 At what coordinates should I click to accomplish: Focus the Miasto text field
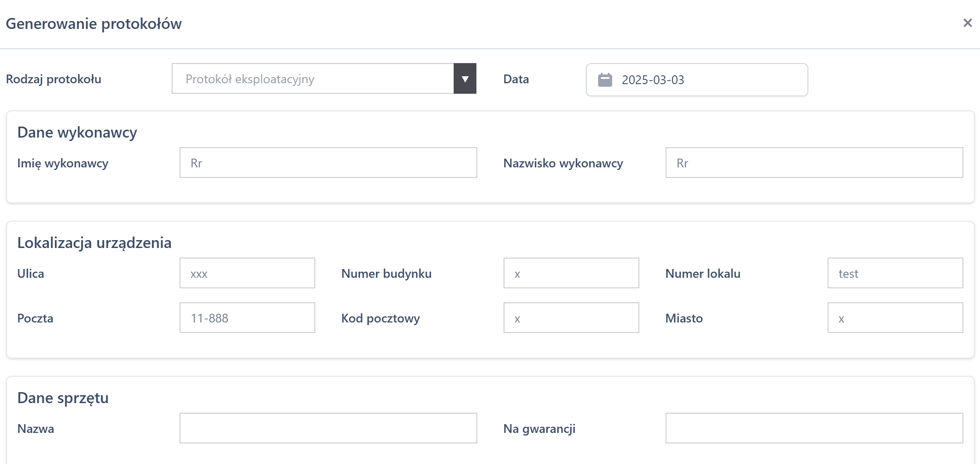[895, 318]
